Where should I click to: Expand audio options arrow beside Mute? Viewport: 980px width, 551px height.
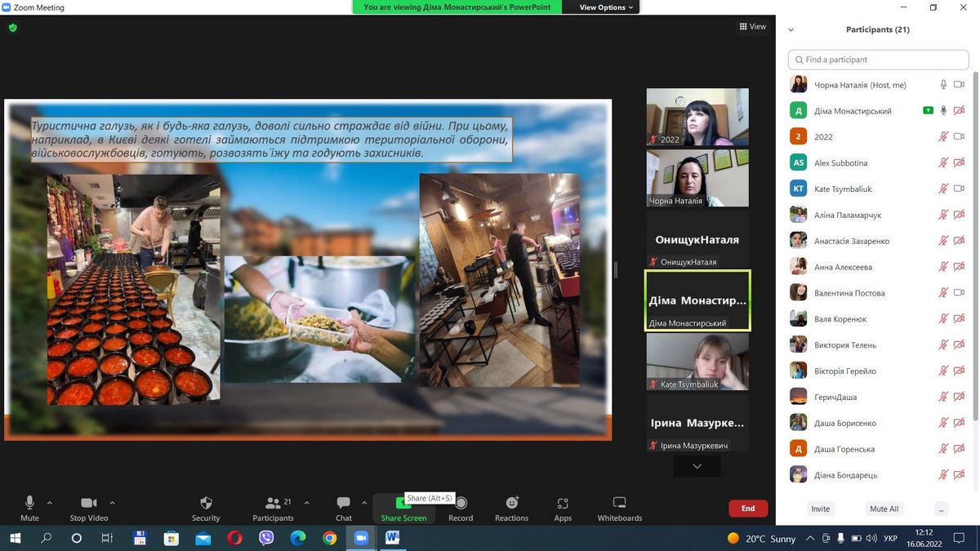click(x=50, y=503)
